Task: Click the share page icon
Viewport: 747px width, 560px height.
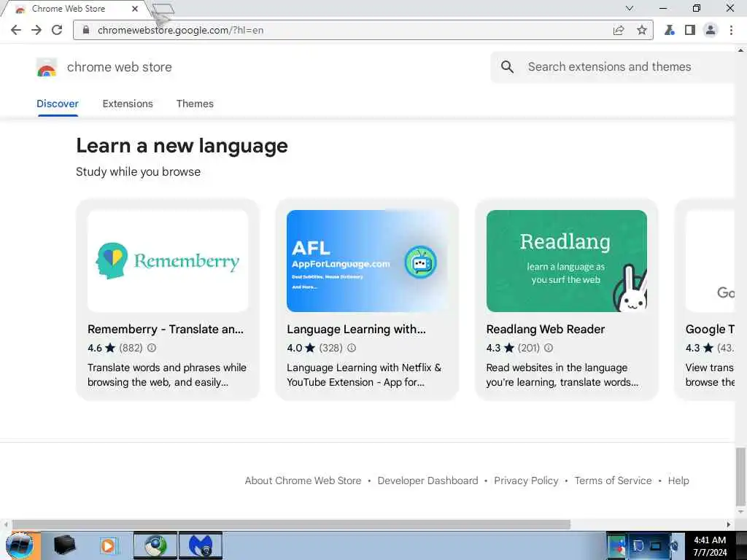Action: click(619, 31)
